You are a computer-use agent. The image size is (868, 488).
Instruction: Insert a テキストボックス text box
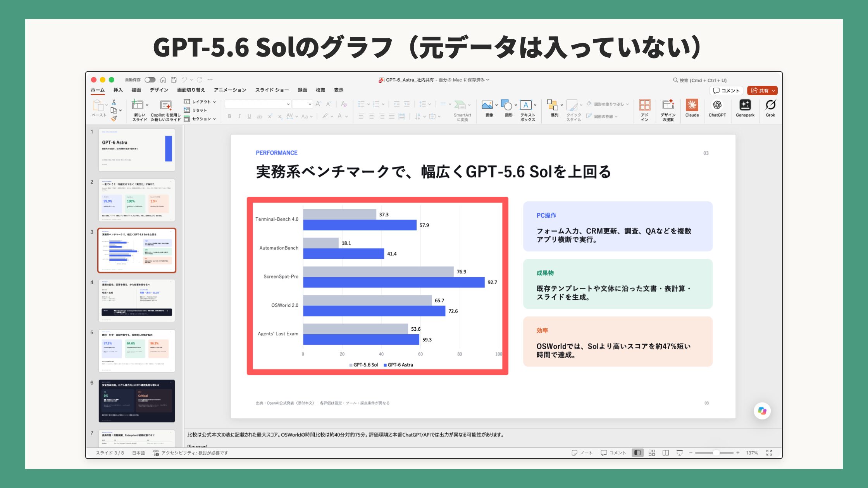(x=527, y=110)
